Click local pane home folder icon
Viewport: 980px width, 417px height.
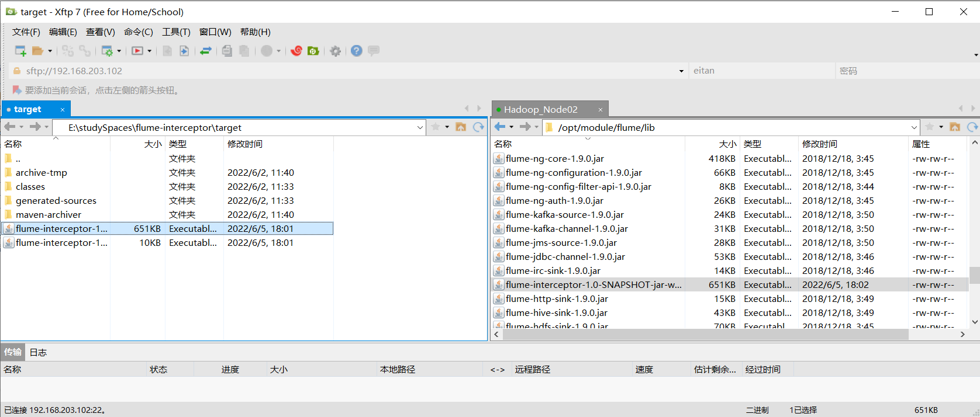point(461,127)
